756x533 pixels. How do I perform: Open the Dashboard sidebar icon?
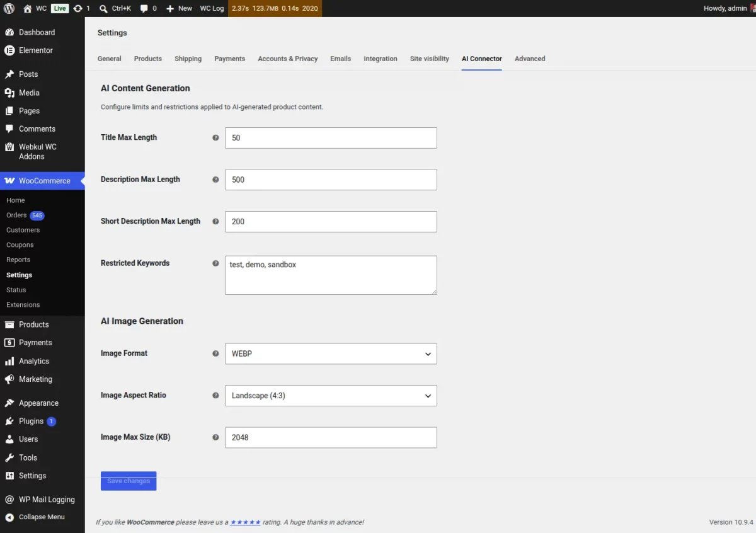9,32
